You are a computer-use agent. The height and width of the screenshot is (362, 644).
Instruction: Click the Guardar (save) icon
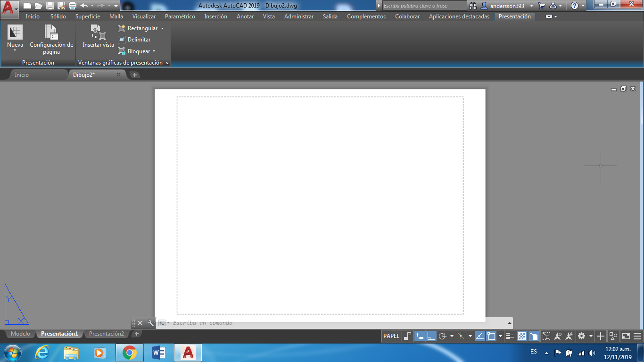50,6
